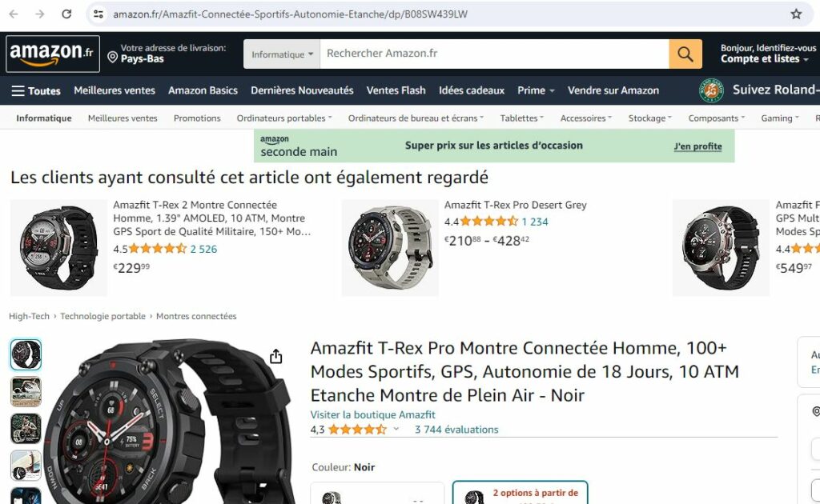Select the Promotions tab in Informatique bar
This screenshot has height=504, width=820.
[x=197, y=118]
